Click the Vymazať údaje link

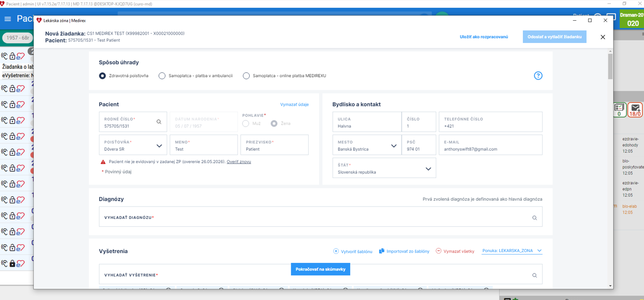pos(294,105)
